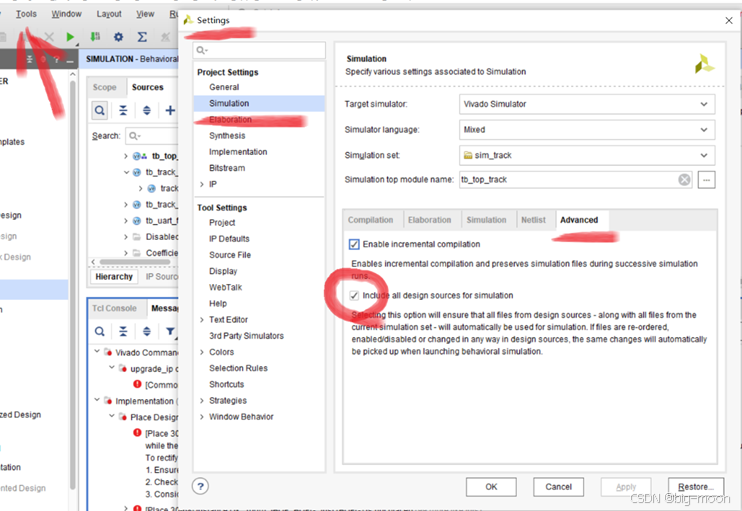Image resolution: width=742 pixels, height=511 pixels.
Task: Expand Window Behavior settings category
Action: point(202,417)
